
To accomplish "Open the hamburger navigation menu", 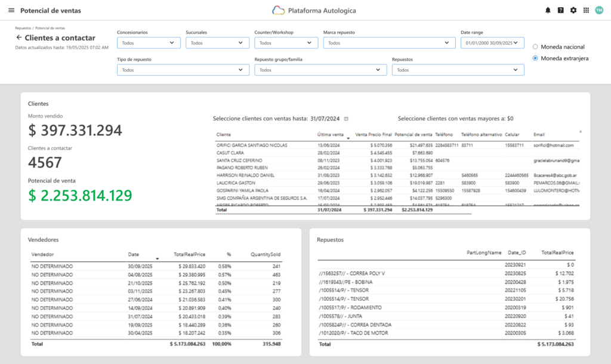I will pyautogui.click(x=11, y=11).
